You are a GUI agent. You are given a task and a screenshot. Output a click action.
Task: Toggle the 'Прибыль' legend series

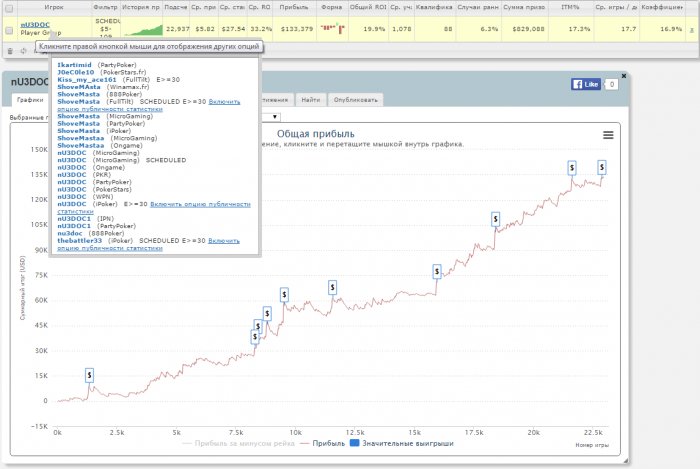(x=322, y=443)
